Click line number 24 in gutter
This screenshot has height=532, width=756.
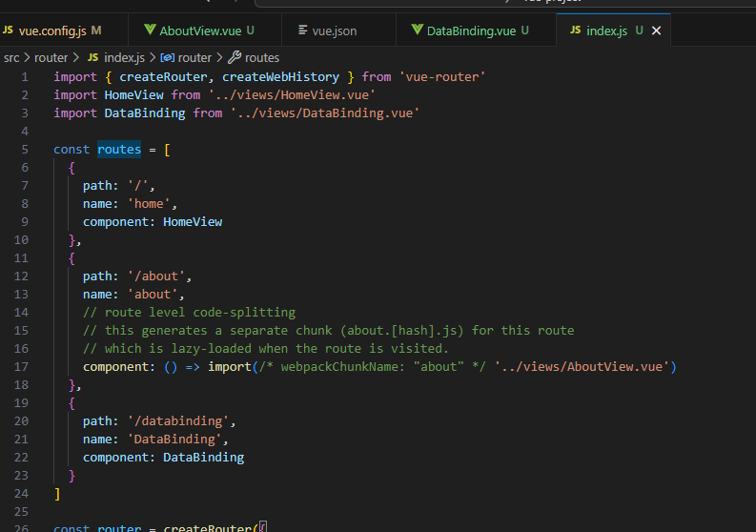21,494
